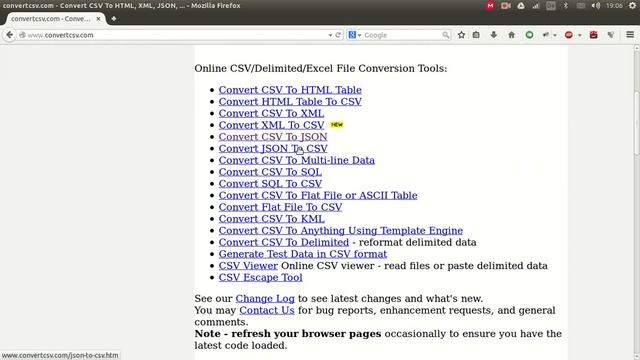Open the Contact Us link
This screenshot has width=640, height=360.
tap(267, 310)
